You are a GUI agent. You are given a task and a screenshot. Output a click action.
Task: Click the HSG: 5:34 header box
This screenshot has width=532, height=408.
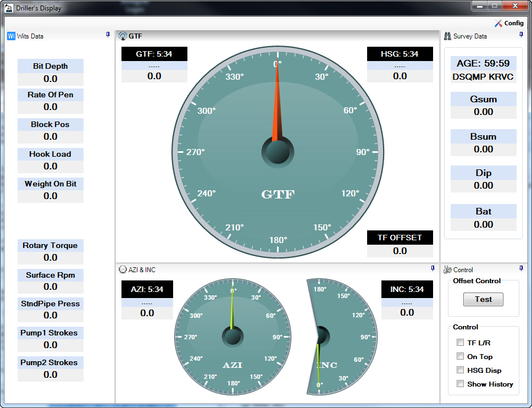(400, 54)
